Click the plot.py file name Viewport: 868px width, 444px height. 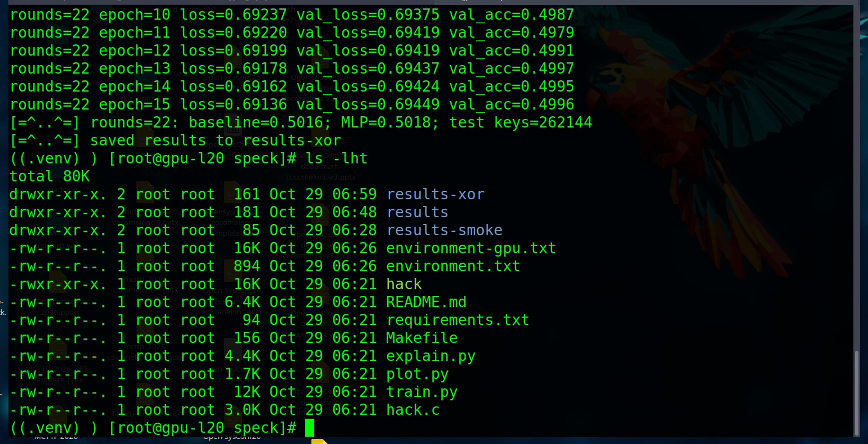(417, 374)
